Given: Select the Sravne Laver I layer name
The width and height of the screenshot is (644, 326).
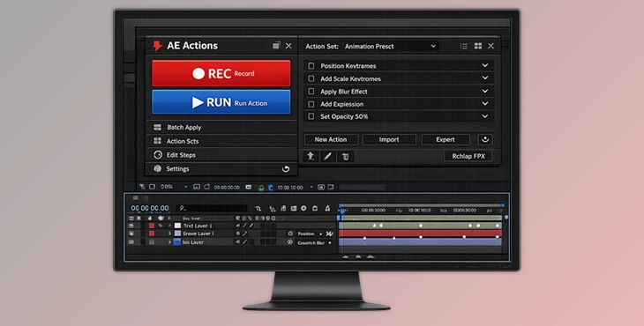Looking at the screenshot, I should pos(198,233).
